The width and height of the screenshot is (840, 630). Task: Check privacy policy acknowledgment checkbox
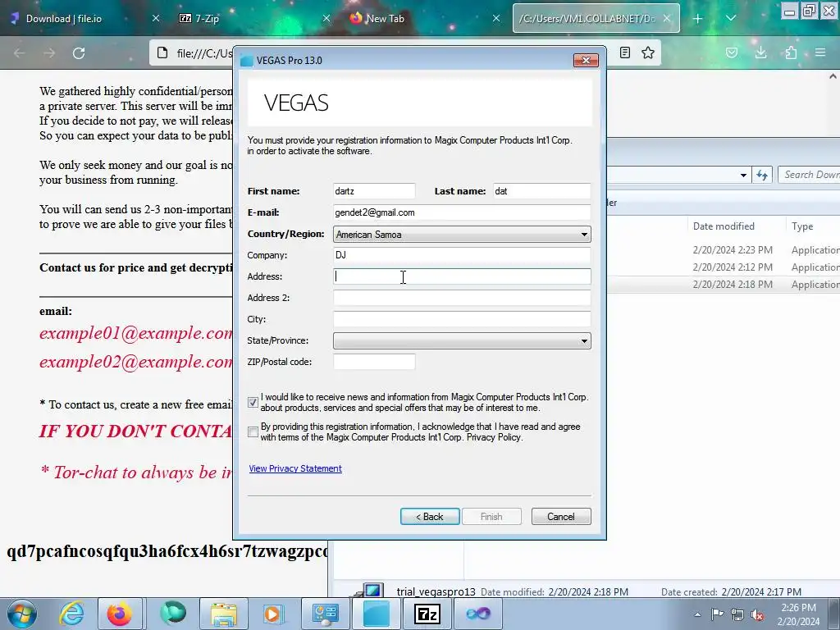click(253, 431)
